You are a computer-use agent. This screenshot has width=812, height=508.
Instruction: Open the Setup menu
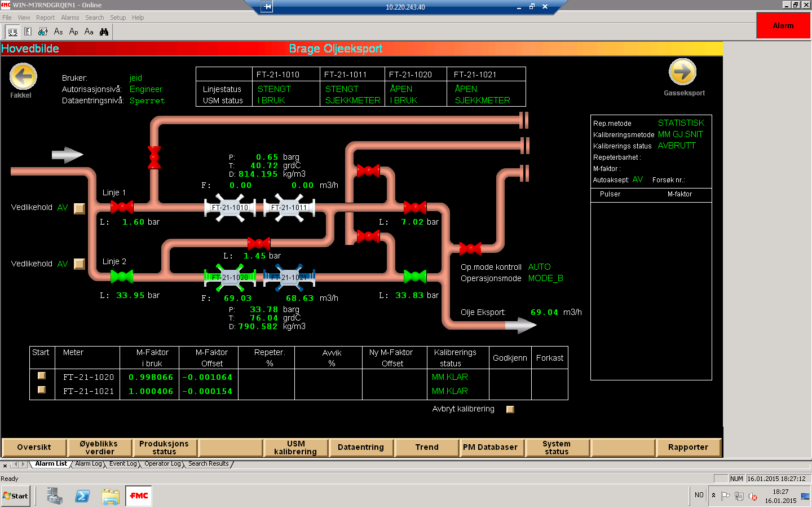(x=118, y=17)
